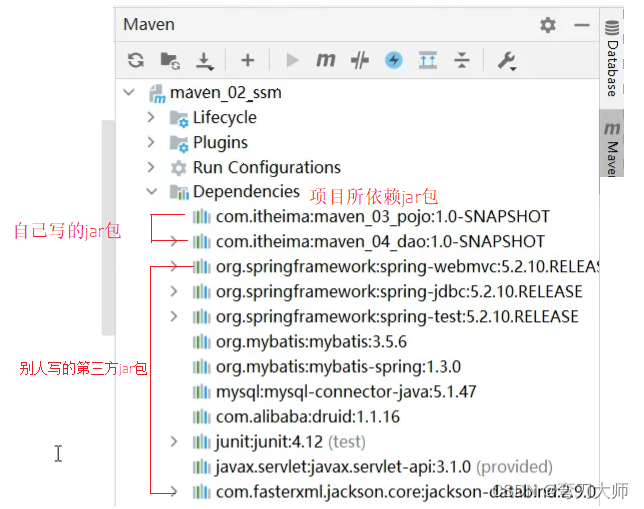Click Generate Sources and Update Folders icon
Image resolution: width=644 pixels, height=509 pixels.
[x=170, y=61]
